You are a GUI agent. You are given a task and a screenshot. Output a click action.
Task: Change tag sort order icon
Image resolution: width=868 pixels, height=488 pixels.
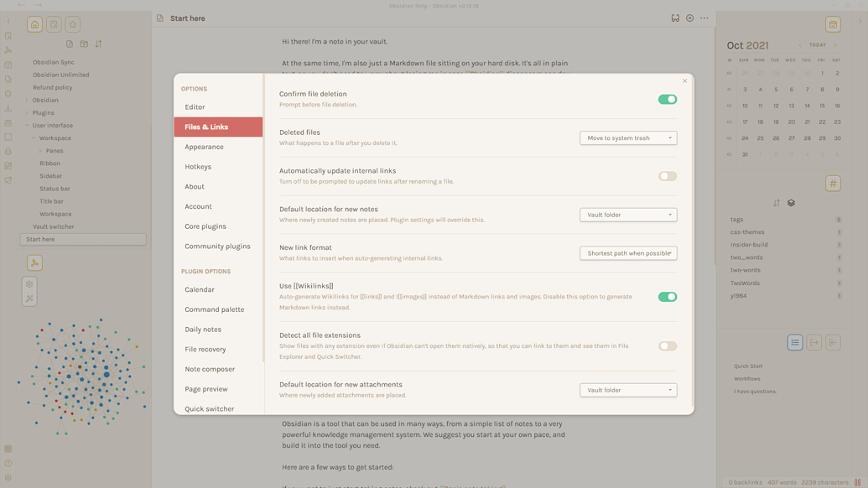coord(777,203)
